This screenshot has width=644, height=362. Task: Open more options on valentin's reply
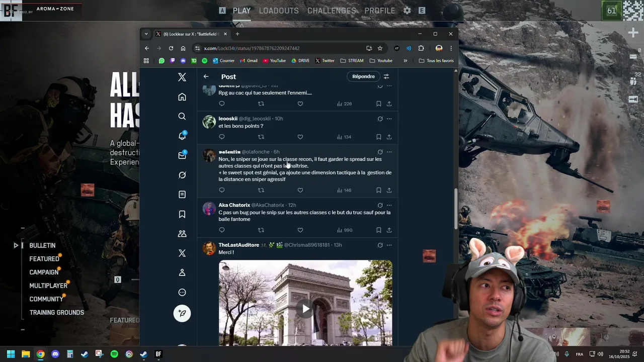click(x=389, y=152)
